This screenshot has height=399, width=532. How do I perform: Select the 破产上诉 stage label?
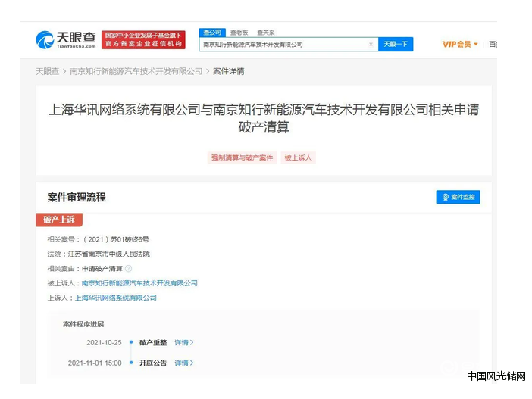[59, 220]
